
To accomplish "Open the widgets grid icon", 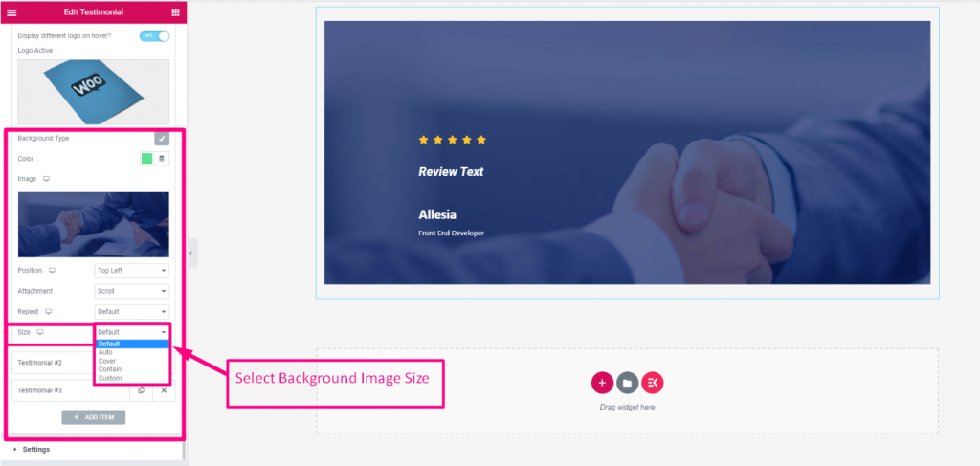I will click(x=175, y=12).
